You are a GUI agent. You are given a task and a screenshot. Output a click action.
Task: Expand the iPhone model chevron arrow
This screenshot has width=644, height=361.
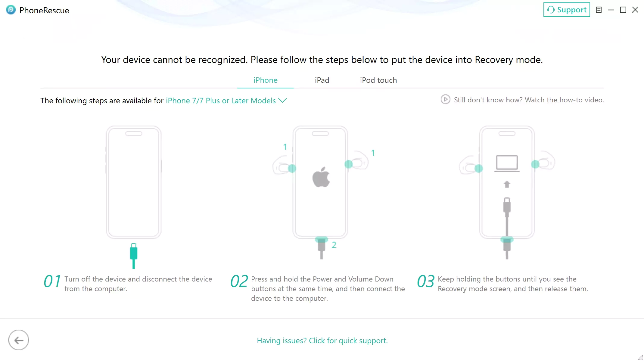coord(282,100)
